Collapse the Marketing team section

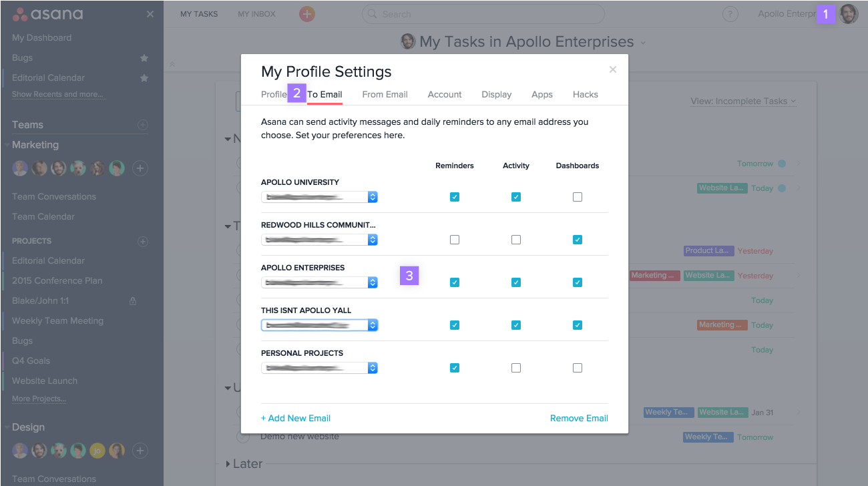(x=7, y=145)
